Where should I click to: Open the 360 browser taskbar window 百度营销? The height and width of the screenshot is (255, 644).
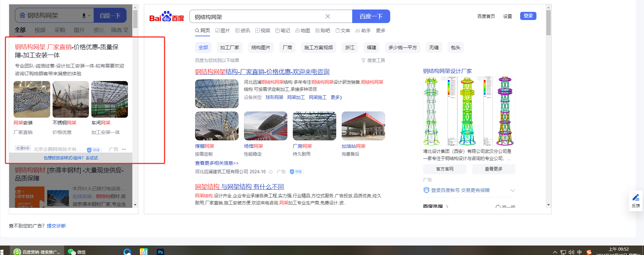tap(37, 252)
